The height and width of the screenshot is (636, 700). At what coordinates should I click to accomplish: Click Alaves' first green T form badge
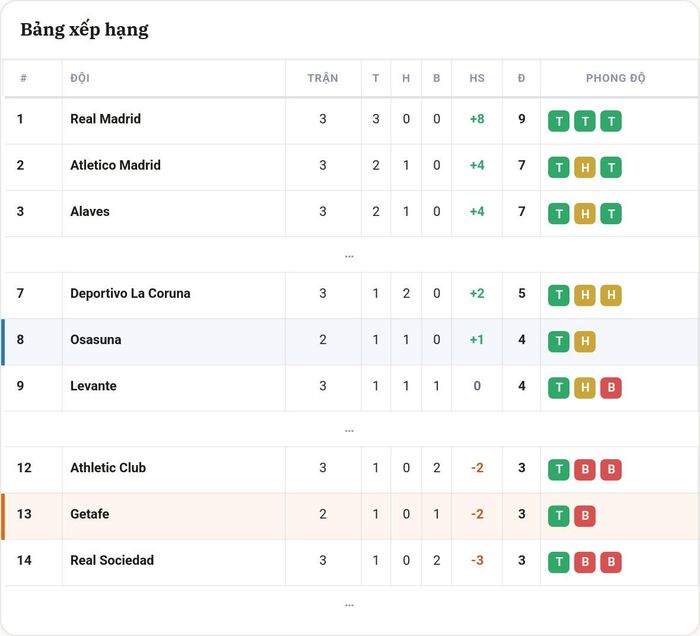pos(558,214)
